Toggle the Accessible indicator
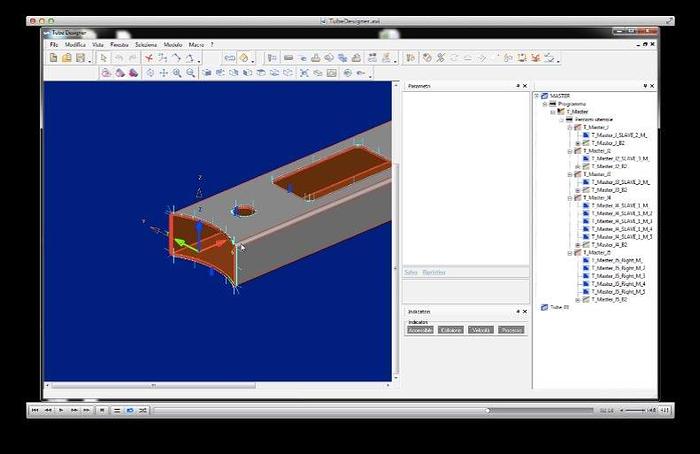Viewport: 700px width, 454px height. 419,330
